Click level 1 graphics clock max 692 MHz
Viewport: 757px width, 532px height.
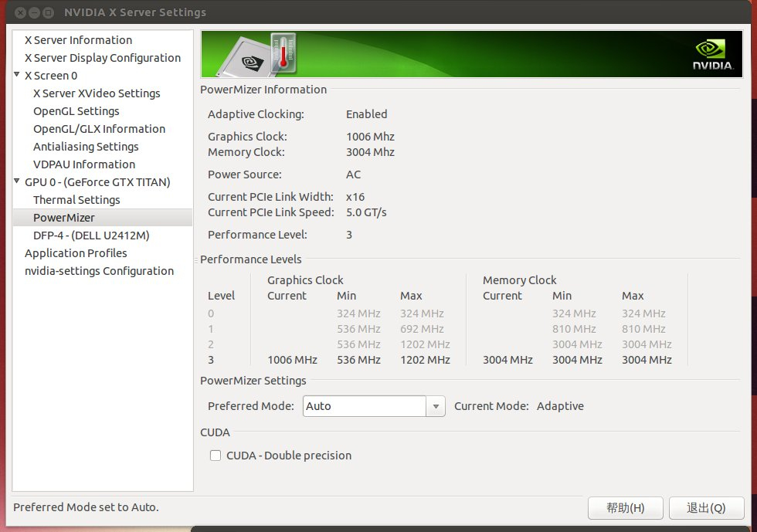tap(422, 329)
